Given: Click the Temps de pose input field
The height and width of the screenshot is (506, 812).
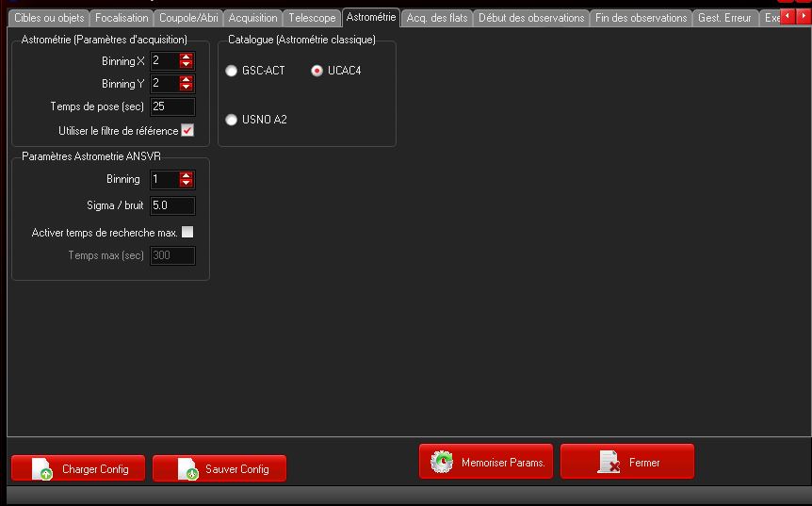Looking at the screenshot, I should [172, 106].
